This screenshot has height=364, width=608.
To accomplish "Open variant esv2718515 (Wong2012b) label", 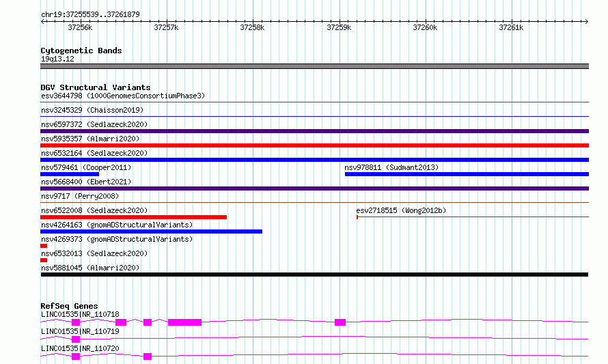I will click(401, 210).
